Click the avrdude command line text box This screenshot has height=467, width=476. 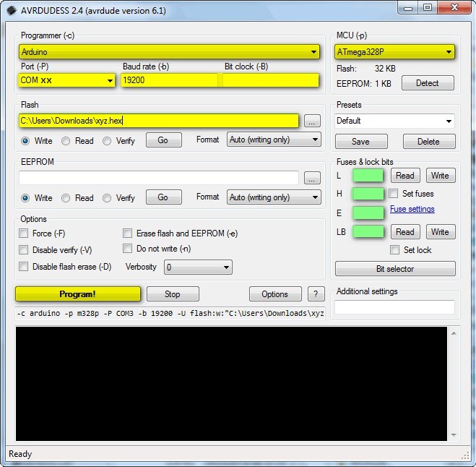170,313
